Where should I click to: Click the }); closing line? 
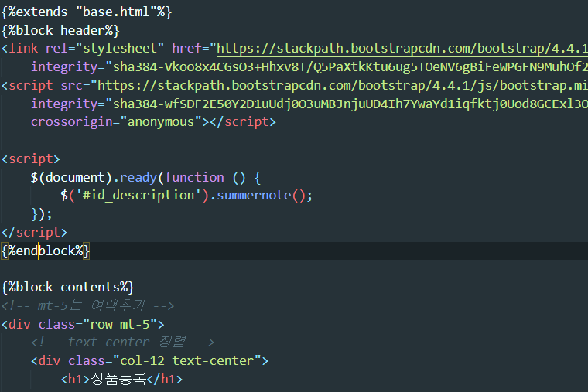[41, 214]
